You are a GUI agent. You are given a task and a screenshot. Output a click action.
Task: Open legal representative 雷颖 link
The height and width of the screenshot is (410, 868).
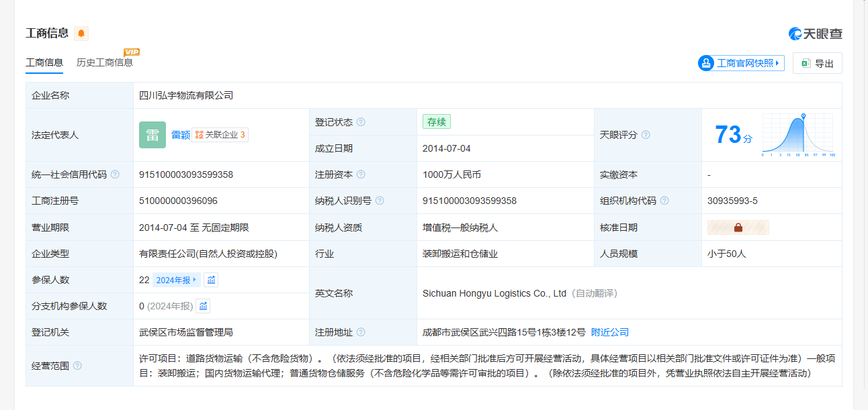click(x=181, y=135)
